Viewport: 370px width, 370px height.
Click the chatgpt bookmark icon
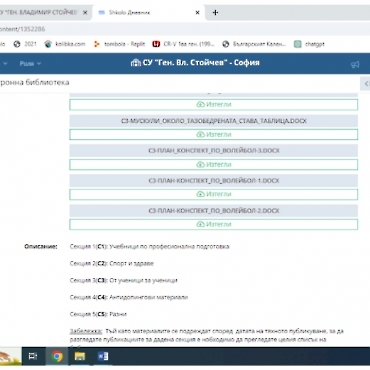[298, 44]
